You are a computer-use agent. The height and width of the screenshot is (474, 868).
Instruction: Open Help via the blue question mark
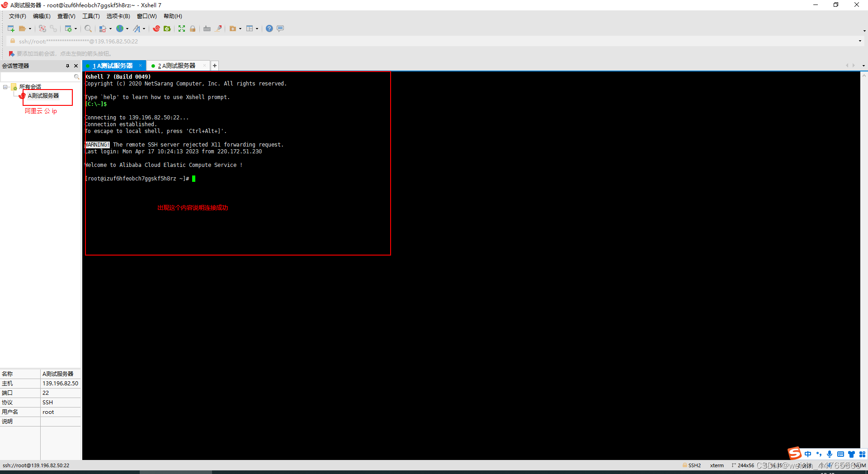point(269,28)
